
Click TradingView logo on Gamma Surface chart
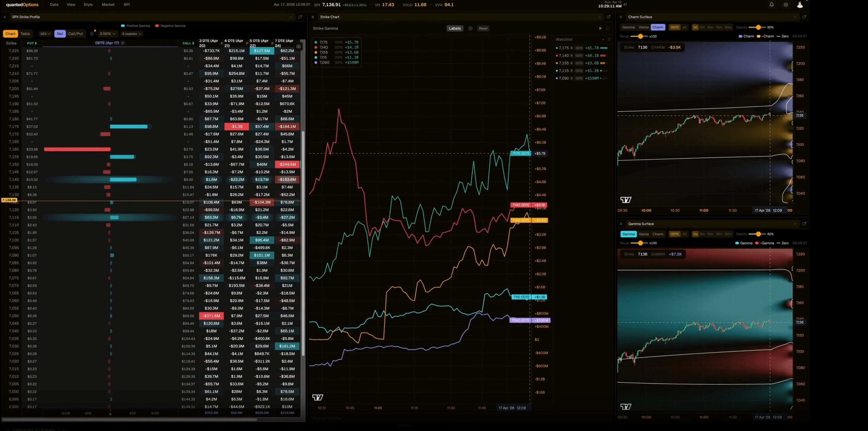626,407
